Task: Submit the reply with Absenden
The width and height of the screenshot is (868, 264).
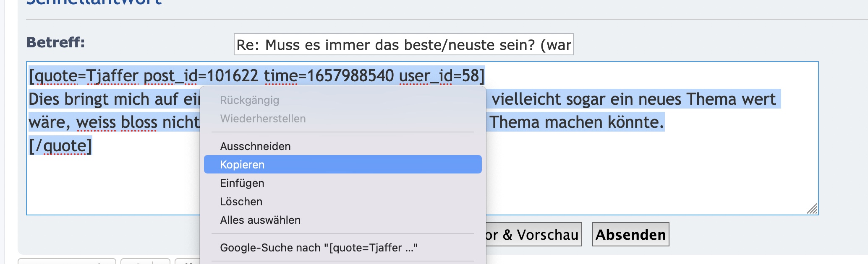Action: coord(630,234)
